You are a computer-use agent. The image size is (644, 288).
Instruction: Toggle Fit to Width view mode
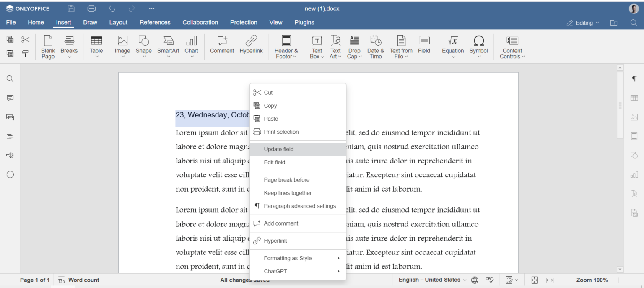pos(550,280)
